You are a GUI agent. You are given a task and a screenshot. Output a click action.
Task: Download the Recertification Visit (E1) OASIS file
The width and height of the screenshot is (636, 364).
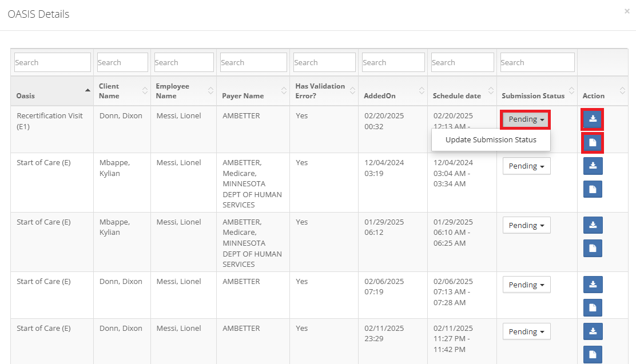[593, 119]
